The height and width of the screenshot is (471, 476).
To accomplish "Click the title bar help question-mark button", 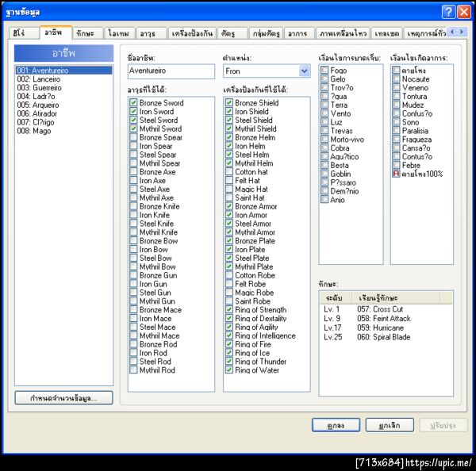I will pos(448,11).
